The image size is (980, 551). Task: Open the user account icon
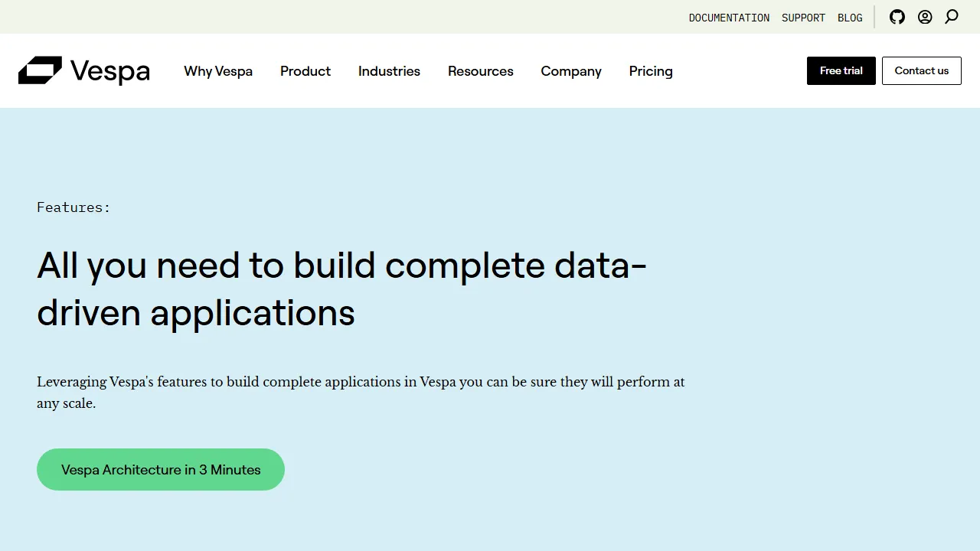click(x=925, y=17)
